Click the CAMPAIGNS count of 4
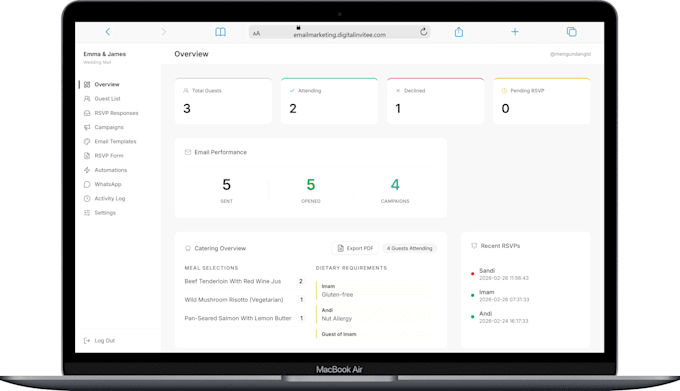Image resolution: width=680 pixels, height=391 pixels. 395,185
